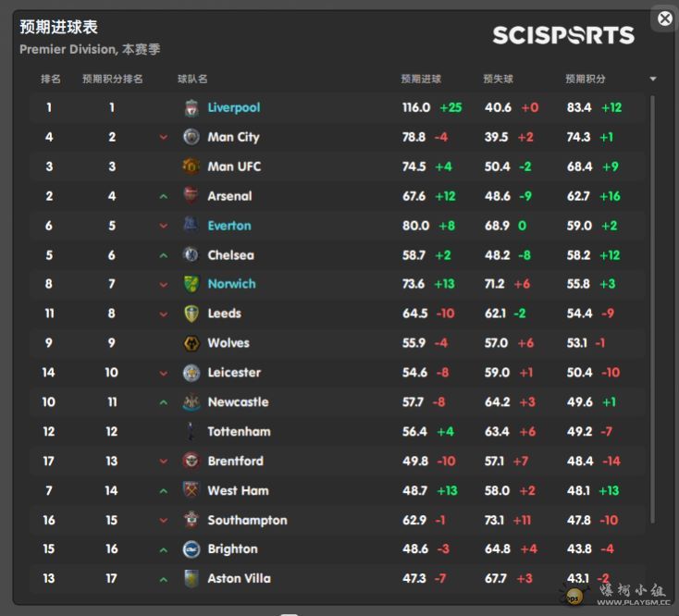Click the green up arrow beside Brighton
Viewport: 679px width, 616px height.
(163, 550)
